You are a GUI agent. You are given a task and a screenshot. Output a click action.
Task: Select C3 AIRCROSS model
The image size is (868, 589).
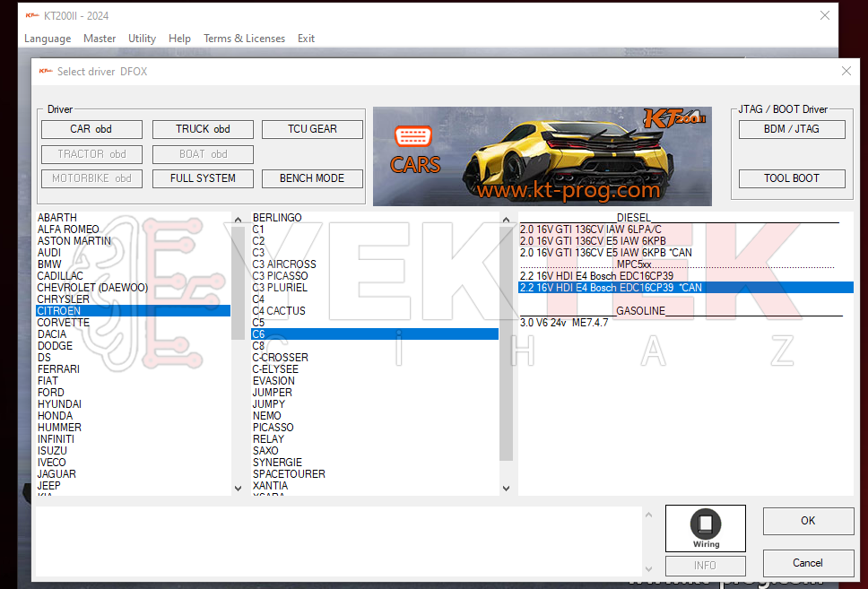coord(375,264)
